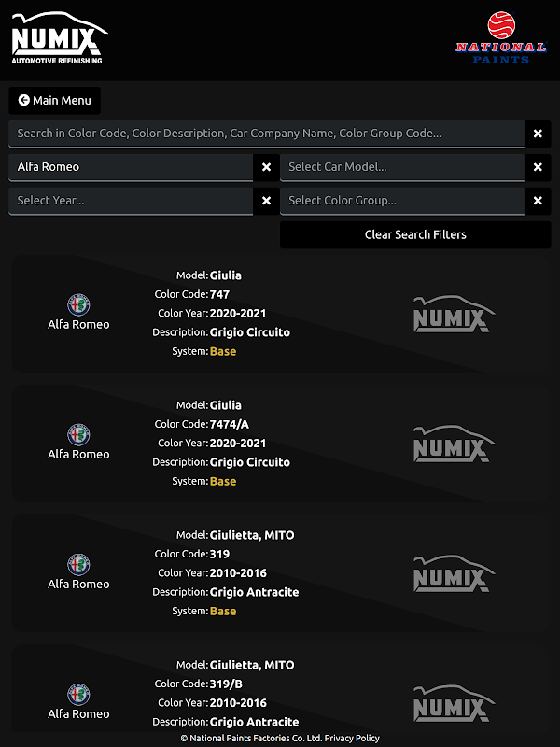Select color code 747 text
Screen dimensions: 560x747
pos(219,294)
